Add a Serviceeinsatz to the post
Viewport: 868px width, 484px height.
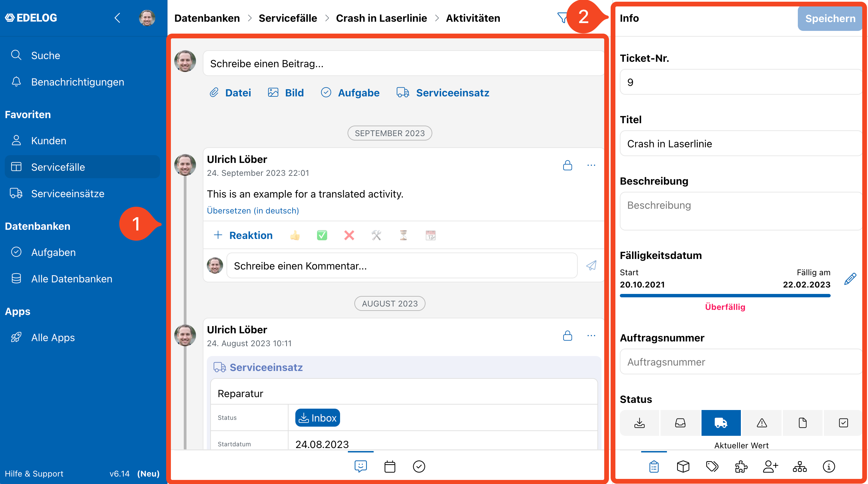click(443, 93)
